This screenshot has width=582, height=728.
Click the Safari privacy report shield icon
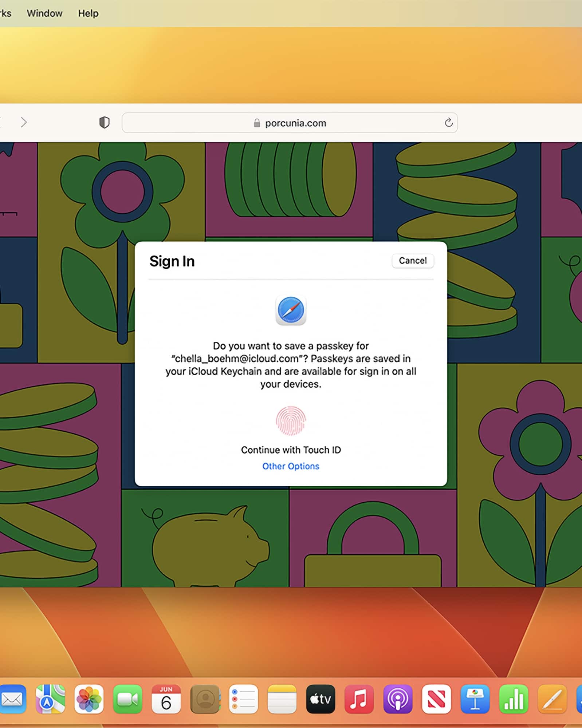pos(105,123)
